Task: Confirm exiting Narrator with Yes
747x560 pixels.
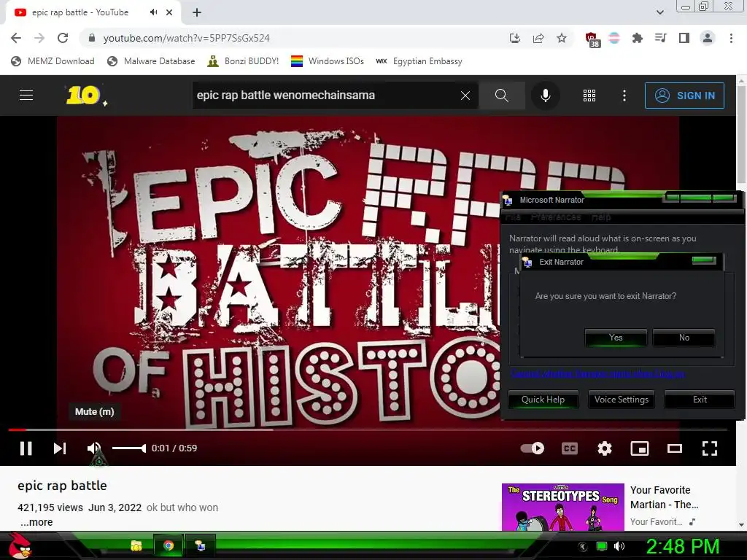Action: pyautogui.click(x=616, y=338)
